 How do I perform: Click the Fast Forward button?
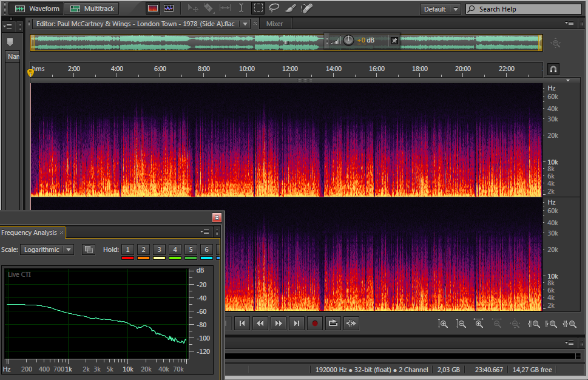(279, 324)
